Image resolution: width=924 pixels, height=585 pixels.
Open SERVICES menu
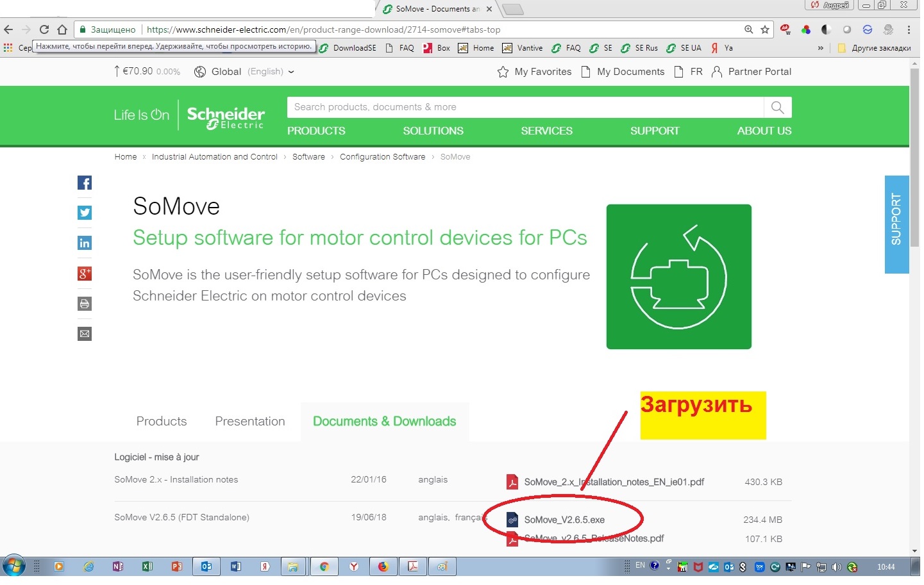547,131
